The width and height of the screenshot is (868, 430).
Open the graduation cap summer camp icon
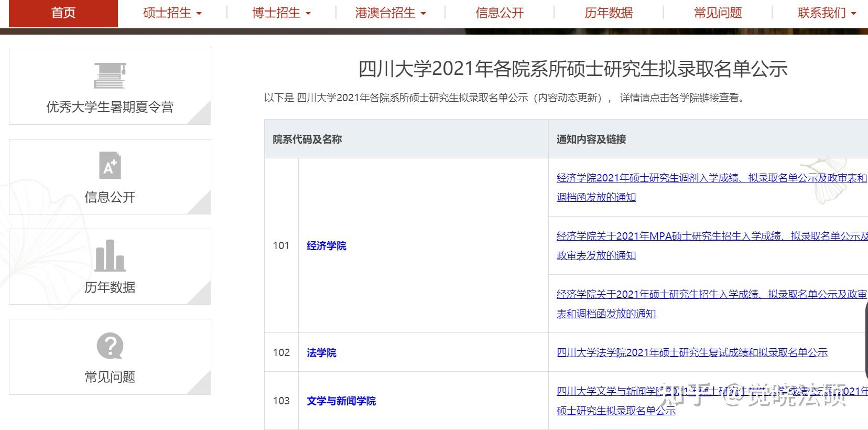110,76
